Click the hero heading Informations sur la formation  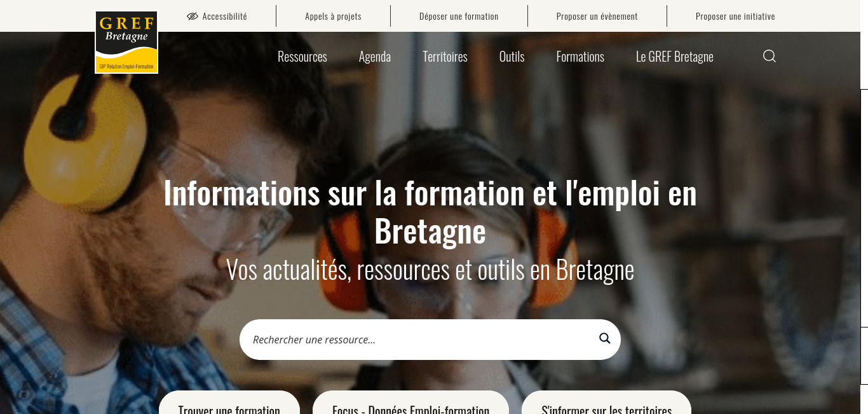tap(430, 212)
